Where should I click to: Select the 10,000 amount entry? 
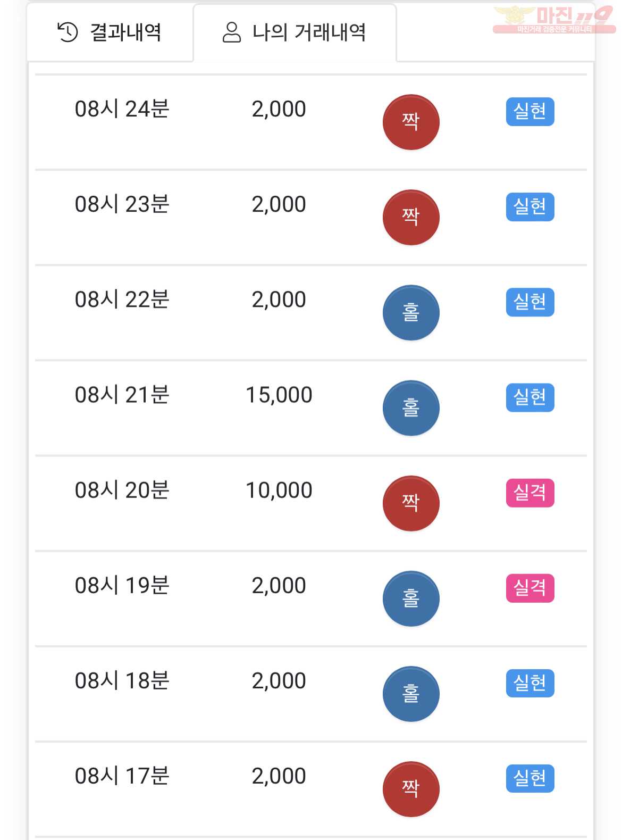[279, 490]
